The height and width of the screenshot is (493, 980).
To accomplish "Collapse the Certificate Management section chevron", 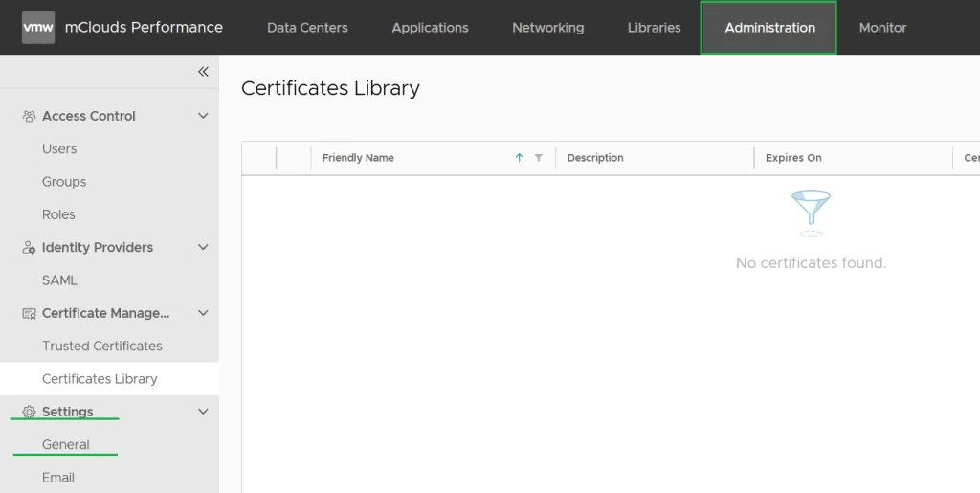I will 203,313.
